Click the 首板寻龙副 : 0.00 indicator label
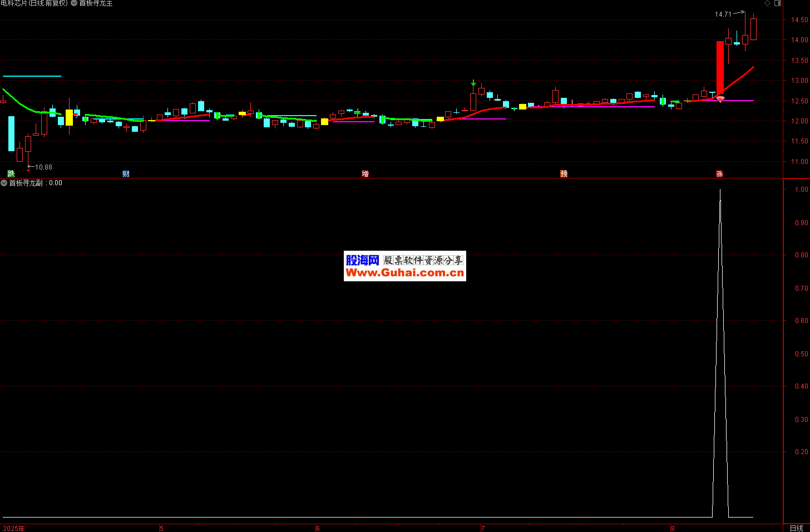The width and height of the screenshot is (810, 532). pos(36,183)
